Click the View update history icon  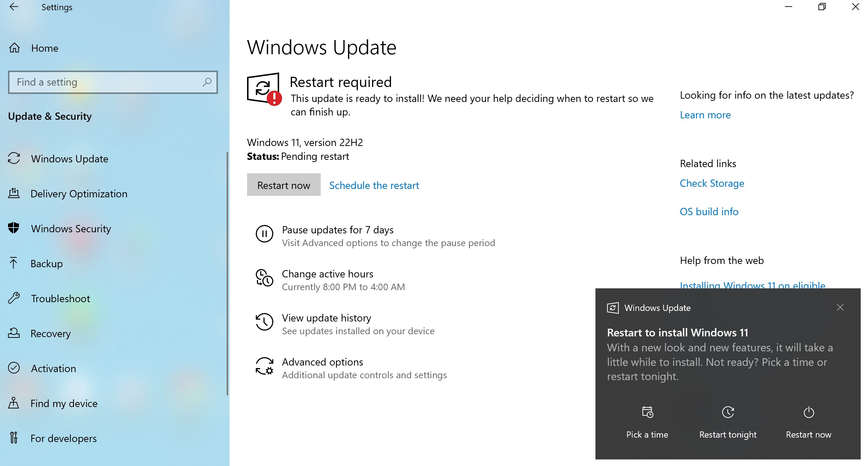(264, 322)
